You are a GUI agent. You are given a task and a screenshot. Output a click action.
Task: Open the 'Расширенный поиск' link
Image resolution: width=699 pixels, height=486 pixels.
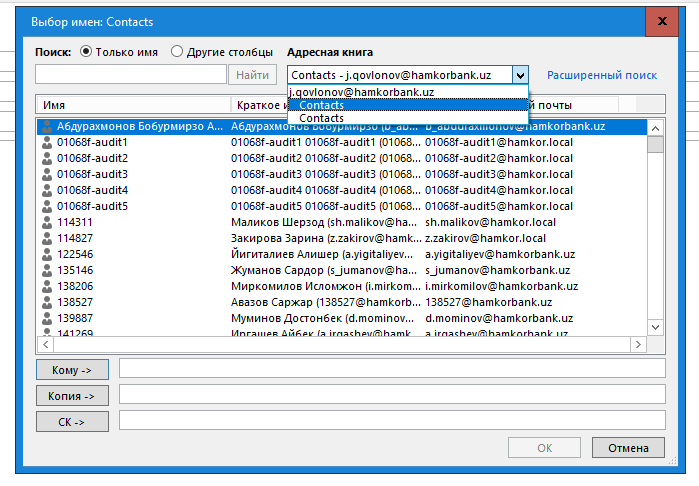point(602,75)
